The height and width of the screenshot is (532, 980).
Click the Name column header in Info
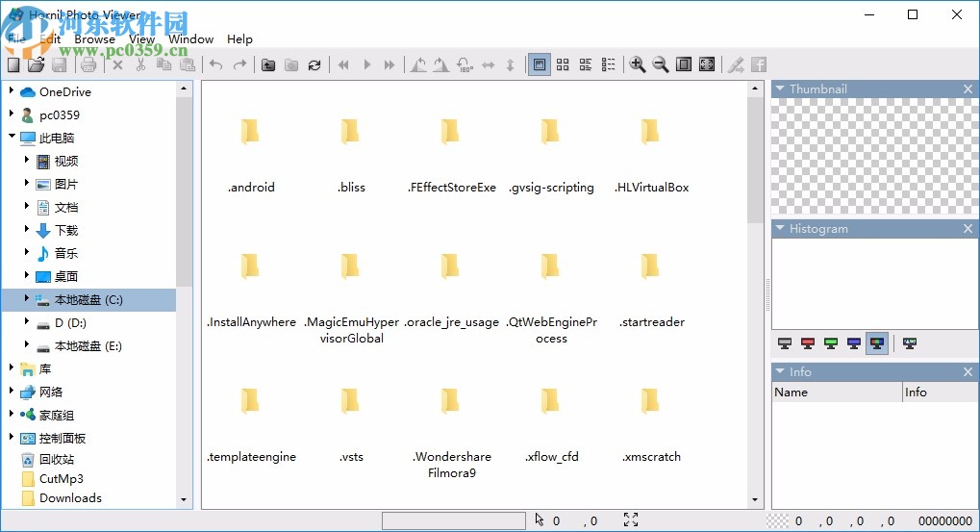point(837,392)
